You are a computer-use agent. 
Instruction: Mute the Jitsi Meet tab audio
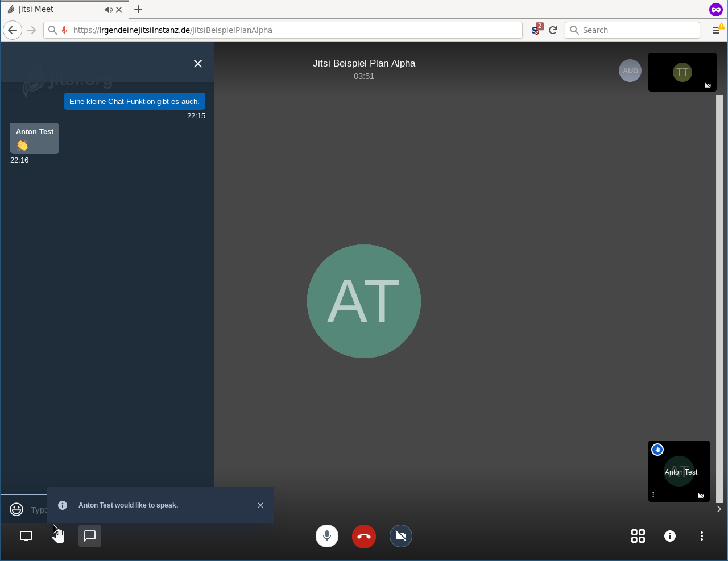(x=108, y=10)
